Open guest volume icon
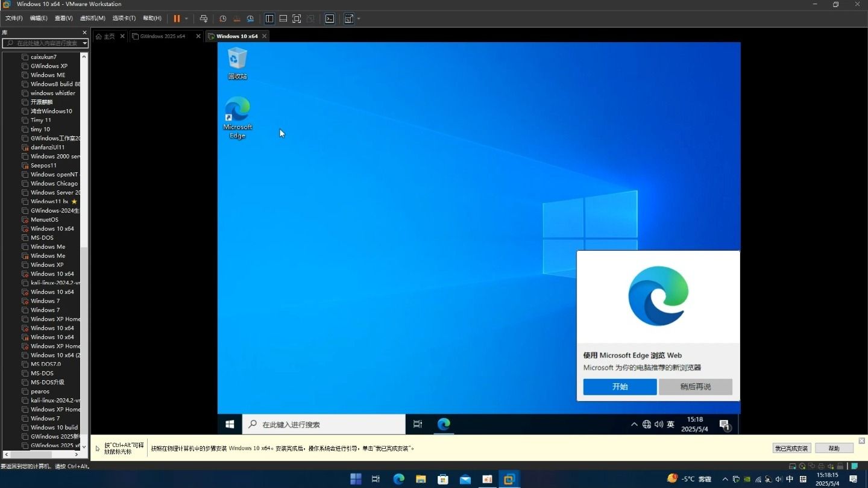This screenshot has width=868, height=488. [x=659, y=425]
